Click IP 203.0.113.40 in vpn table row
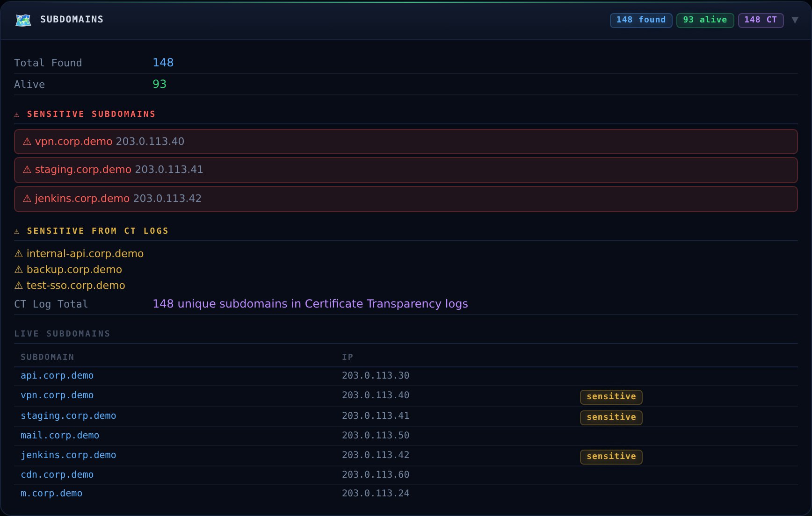Viewport: 812px width, 516px height. [x=376, y=395]
